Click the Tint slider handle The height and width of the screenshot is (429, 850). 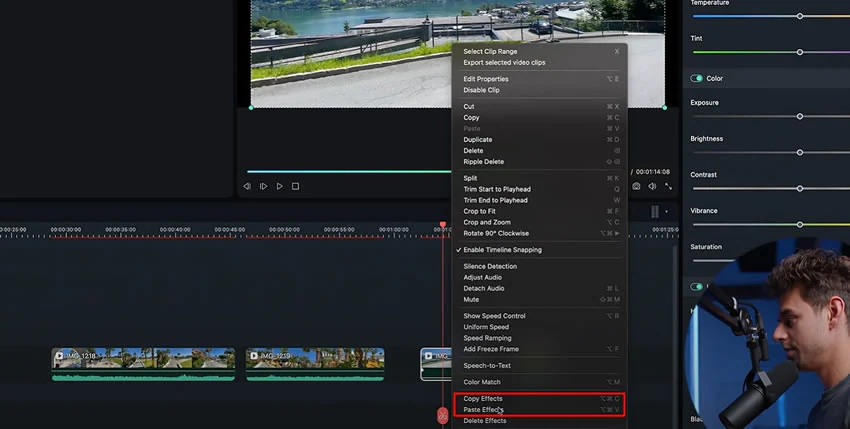pyautogui.click(x=800, y=52)
